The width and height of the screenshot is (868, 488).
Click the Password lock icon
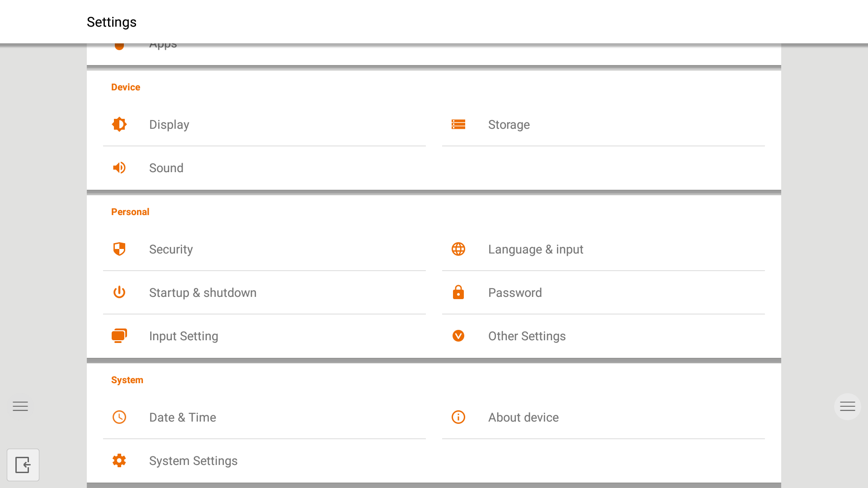(x=458, y=292)
